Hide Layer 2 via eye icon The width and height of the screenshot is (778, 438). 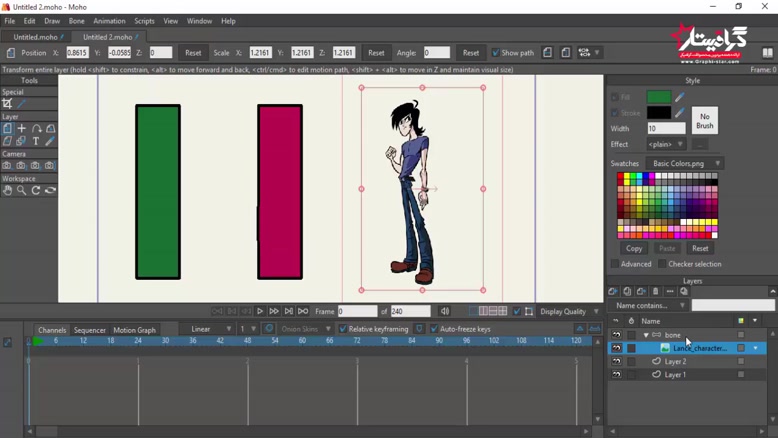click(616, 362)
